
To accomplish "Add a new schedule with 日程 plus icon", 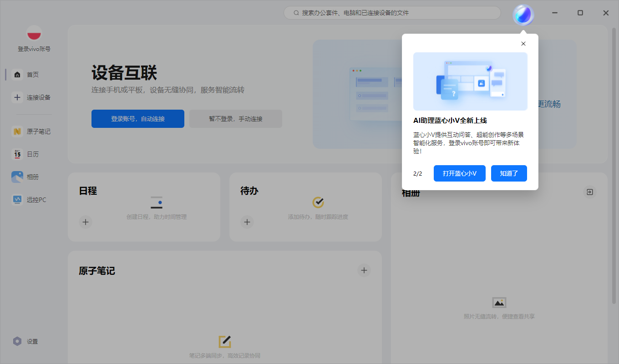I will pos(86,222).
